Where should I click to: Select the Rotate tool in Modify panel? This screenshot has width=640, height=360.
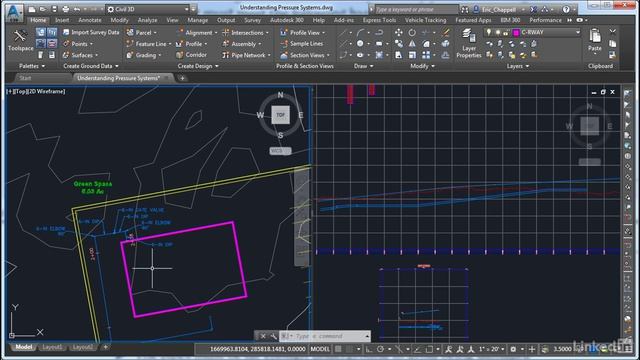(412, 32)
